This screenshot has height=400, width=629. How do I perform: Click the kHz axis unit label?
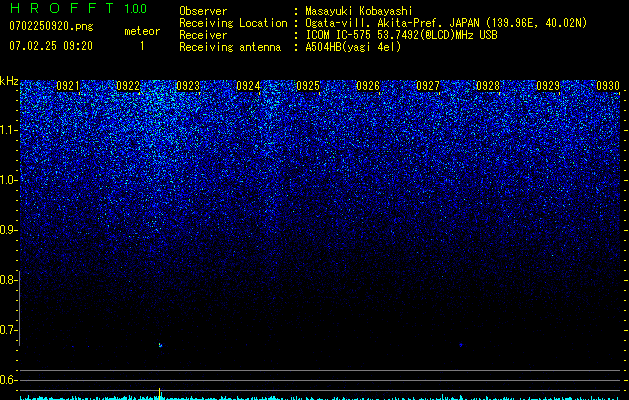pos(9,81)
